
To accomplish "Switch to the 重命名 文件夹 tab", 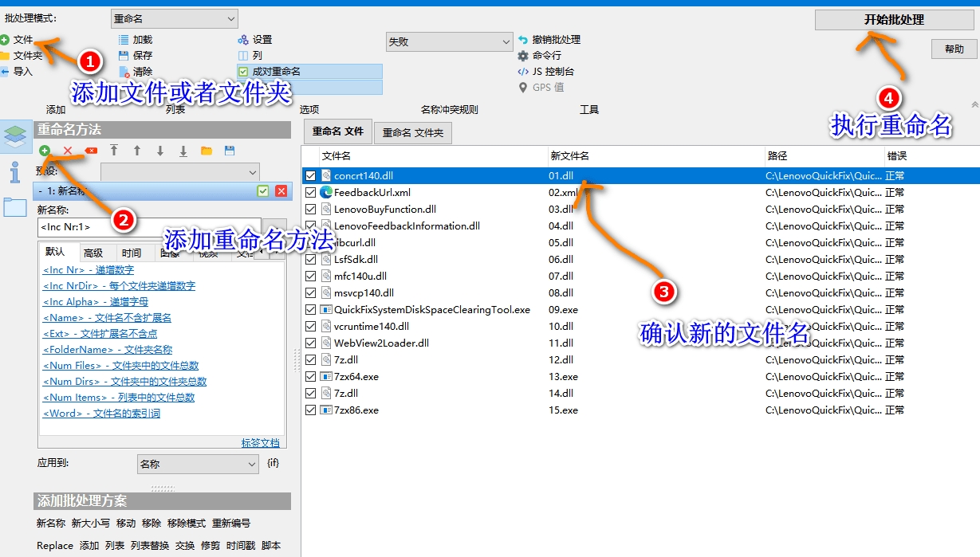I will (413, 133).
